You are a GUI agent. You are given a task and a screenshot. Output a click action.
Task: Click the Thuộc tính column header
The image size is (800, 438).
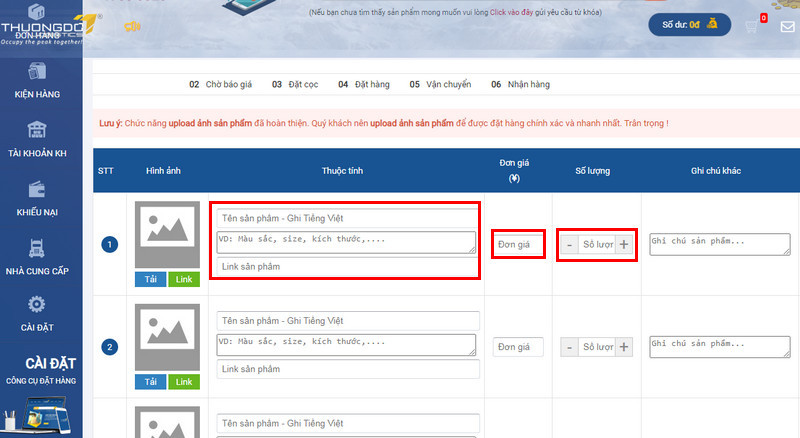click(342, 171)
